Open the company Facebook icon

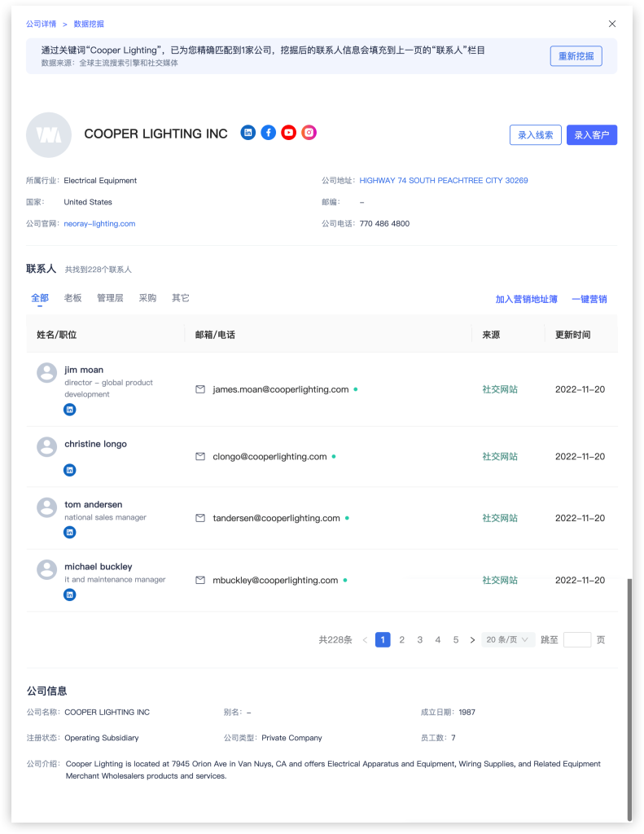[x=269, y=133]
